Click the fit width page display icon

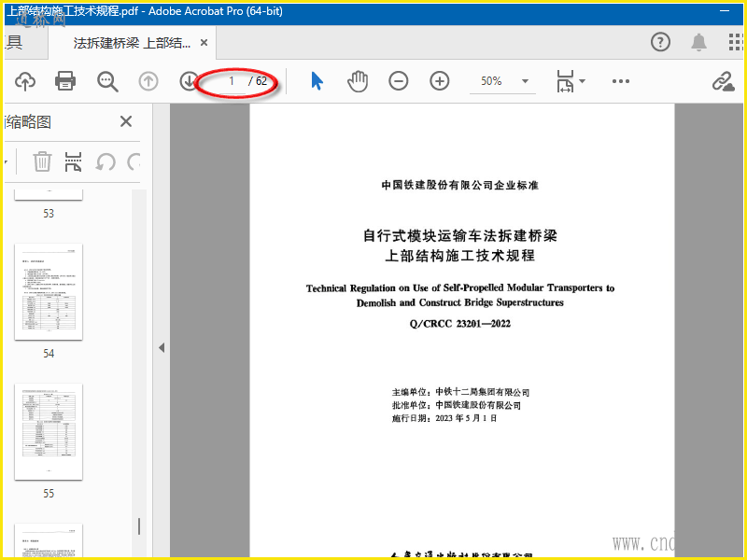pos(565,81)
